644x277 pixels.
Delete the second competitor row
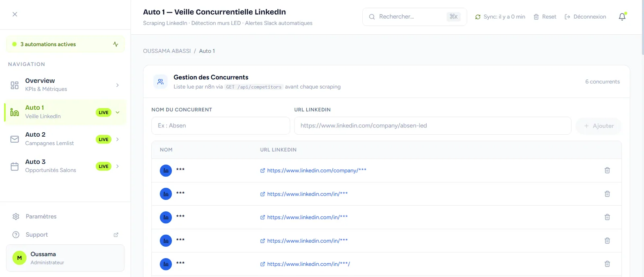tap(607, 194)
